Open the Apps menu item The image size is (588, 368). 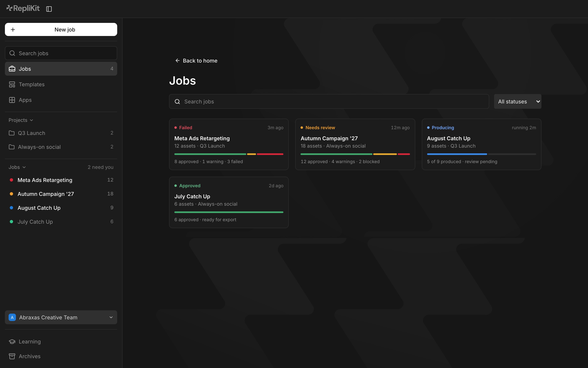click(x=61, y=100)
